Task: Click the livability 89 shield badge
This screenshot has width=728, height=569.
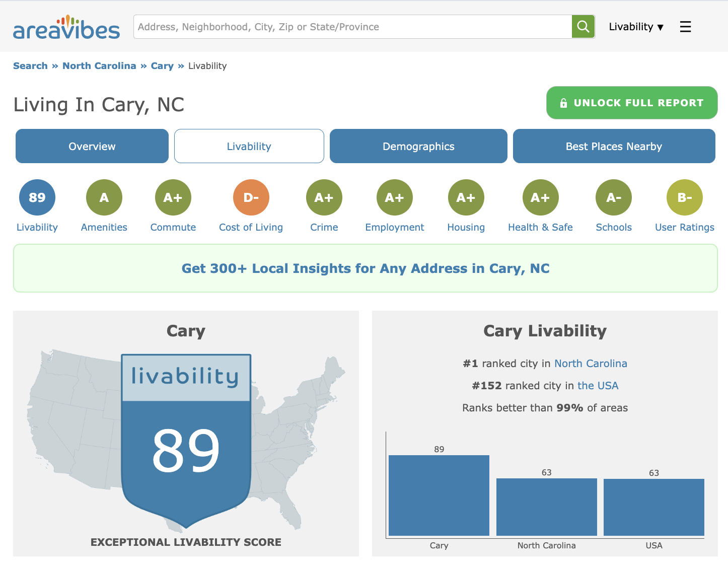Action: [x=186, y=441]
